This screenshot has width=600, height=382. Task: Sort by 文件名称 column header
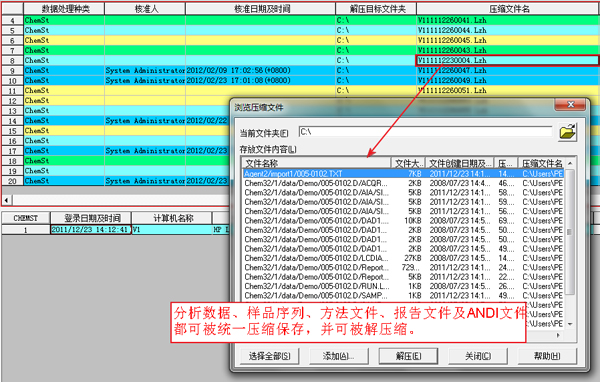(316, 163)
